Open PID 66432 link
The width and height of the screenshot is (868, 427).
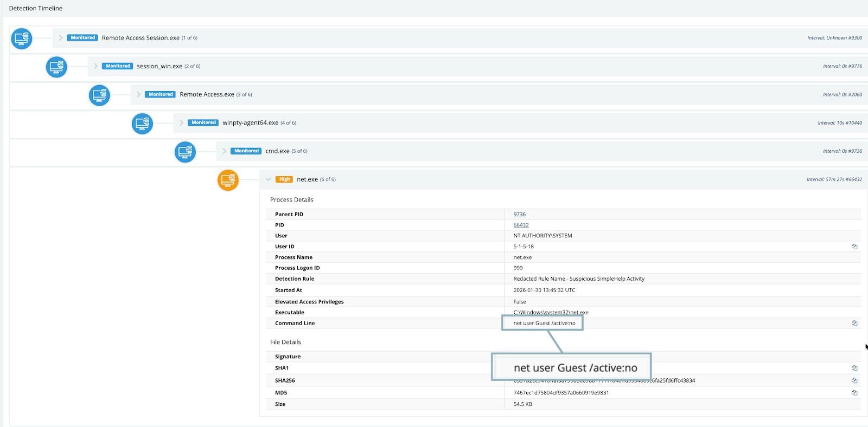[521, 225]
